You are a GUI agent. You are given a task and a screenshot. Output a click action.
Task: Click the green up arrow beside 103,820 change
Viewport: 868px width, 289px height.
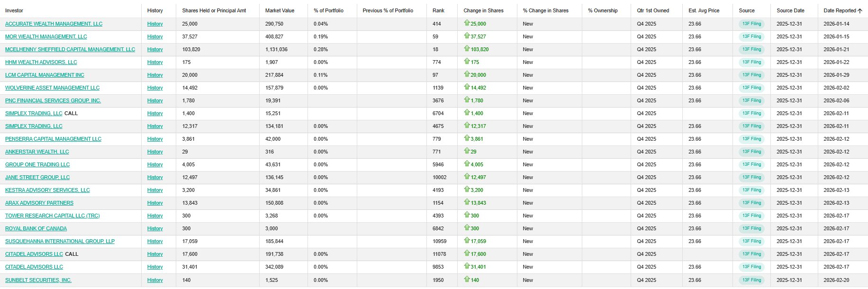tap(467, 48)
